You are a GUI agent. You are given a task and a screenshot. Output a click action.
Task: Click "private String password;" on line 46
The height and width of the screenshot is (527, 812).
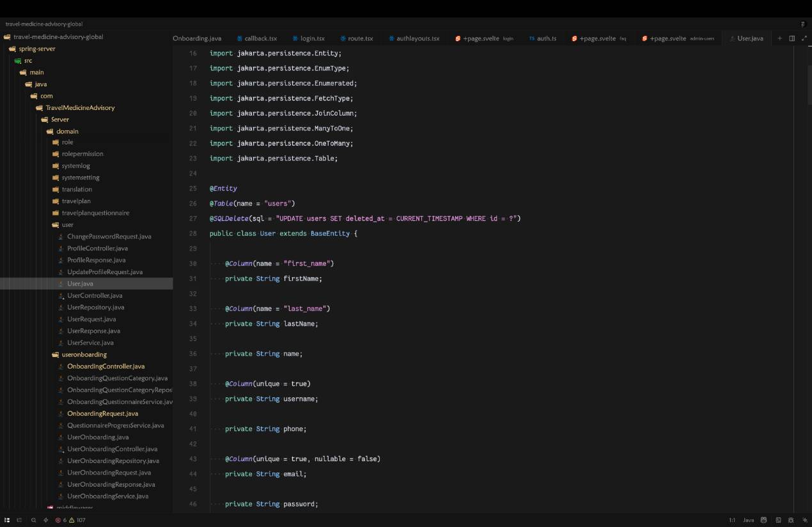(x=272, y=504)
